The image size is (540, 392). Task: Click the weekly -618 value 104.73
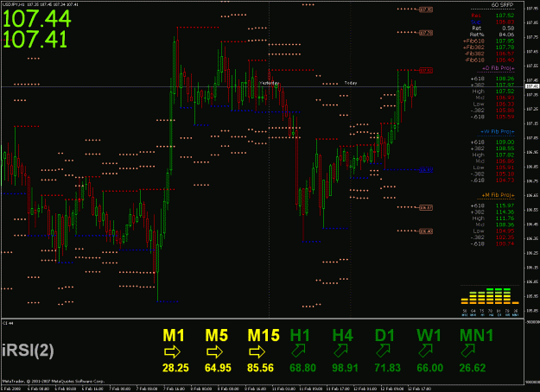tap(505, 180)
